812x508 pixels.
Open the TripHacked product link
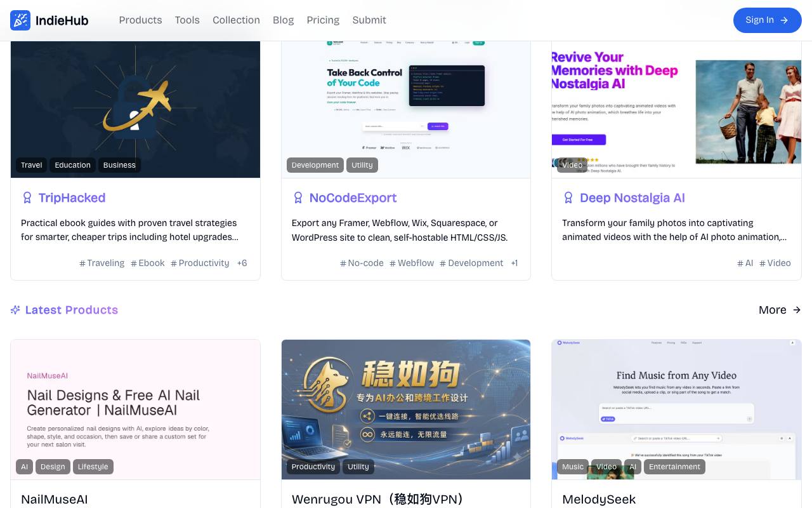72,198
